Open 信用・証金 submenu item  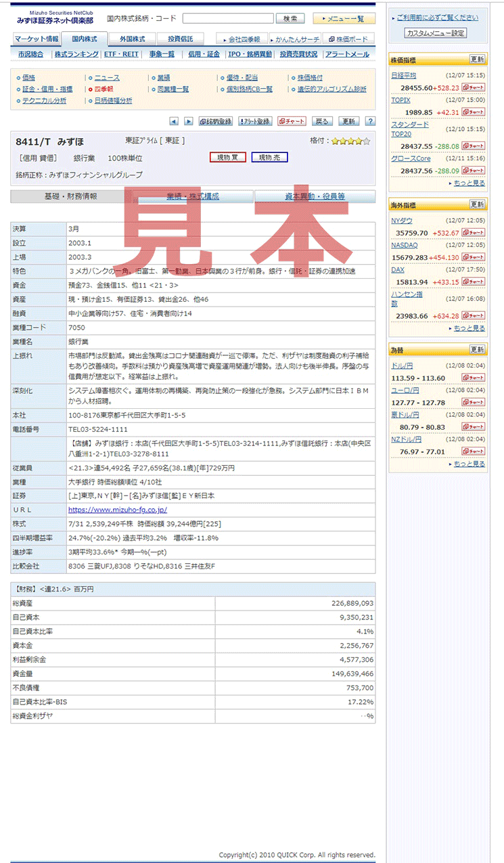(x=204, y=54)
